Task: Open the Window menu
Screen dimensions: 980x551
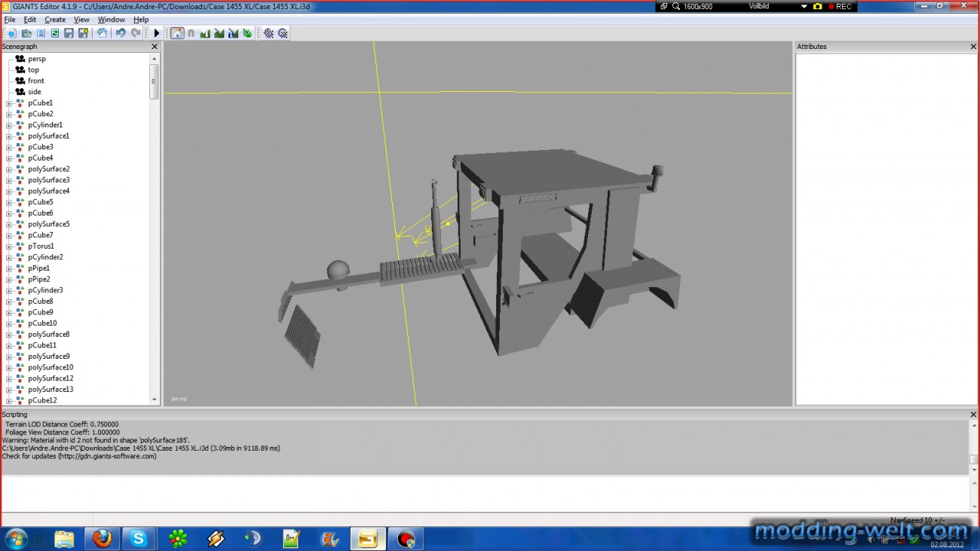Action: (112, 20)
